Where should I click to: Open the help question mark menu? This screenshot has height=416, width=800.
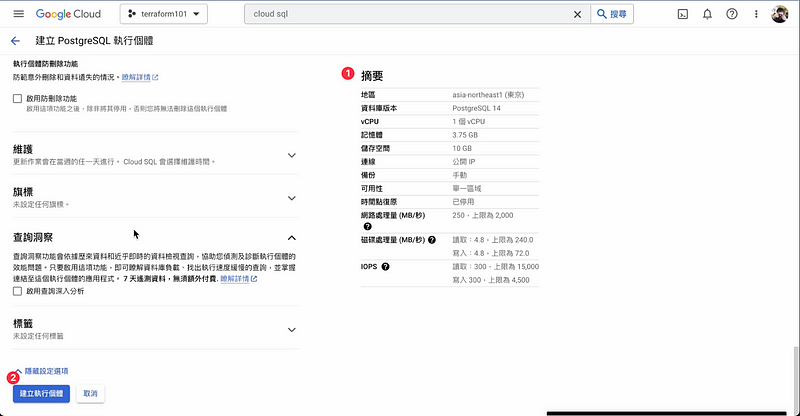point(732,14)
